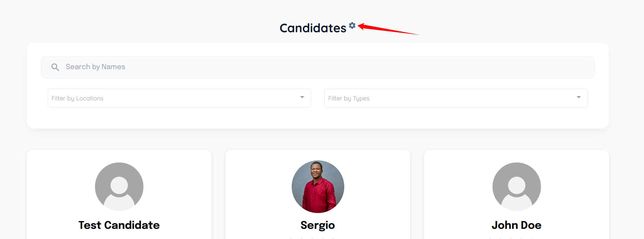Image resolution: width=644 pixels, height=239 pixels.
Task: Click the magnifying glass search icon
Action: (55, 67)
